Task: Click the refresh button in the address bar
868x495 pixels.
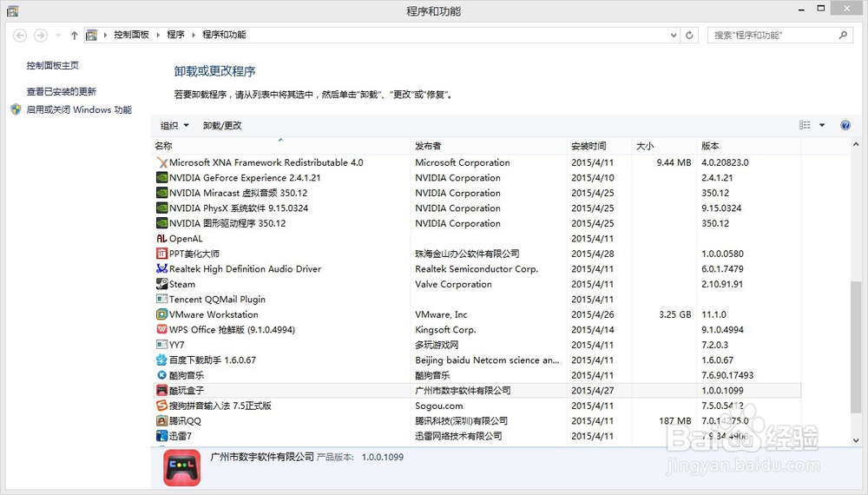Action: coord(689,35)
